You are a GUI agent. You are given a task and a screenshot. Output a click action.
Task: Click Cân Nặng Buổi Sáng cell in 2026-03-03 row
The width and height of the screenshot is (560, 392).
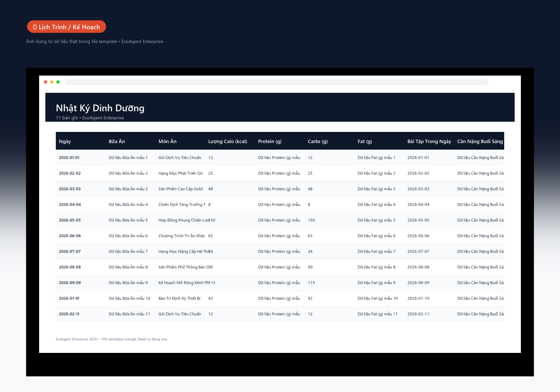click(x=480, y=189)
